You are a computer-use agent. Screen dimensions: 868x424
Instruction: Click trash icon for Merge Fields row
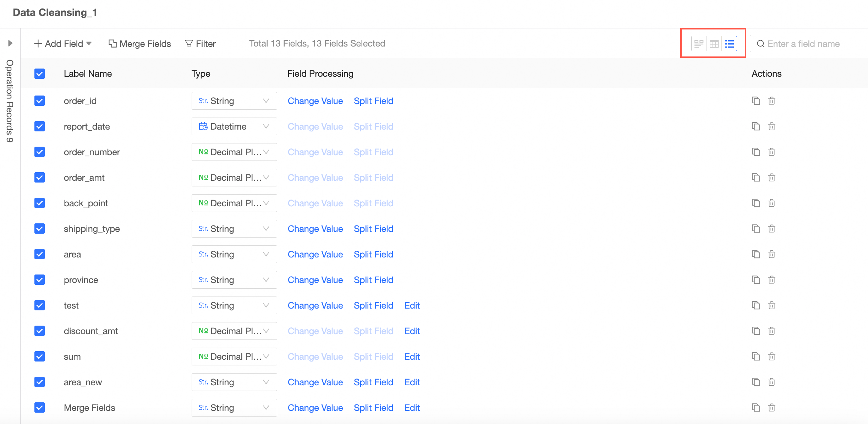(771, 408)
